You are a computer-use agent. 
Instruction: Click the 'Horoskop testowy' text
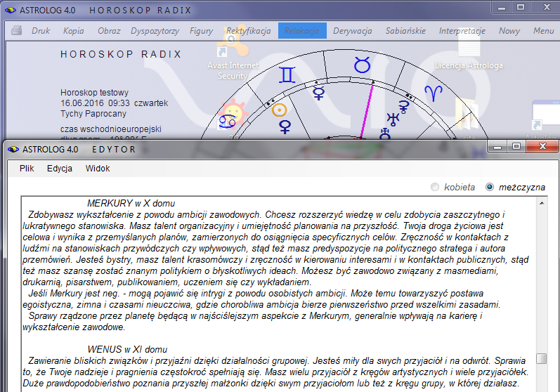[94, 93]
